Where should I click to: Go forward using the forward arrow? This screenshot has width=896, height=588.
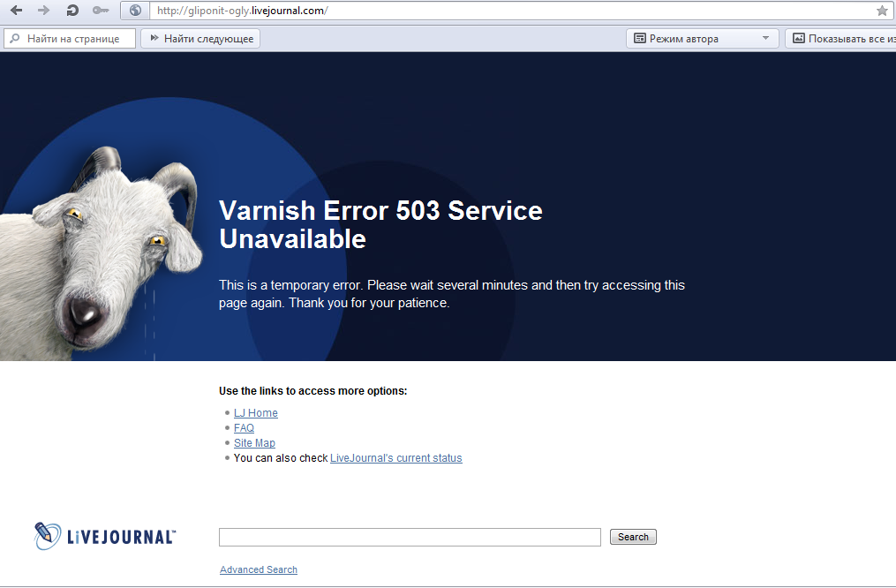43,11
